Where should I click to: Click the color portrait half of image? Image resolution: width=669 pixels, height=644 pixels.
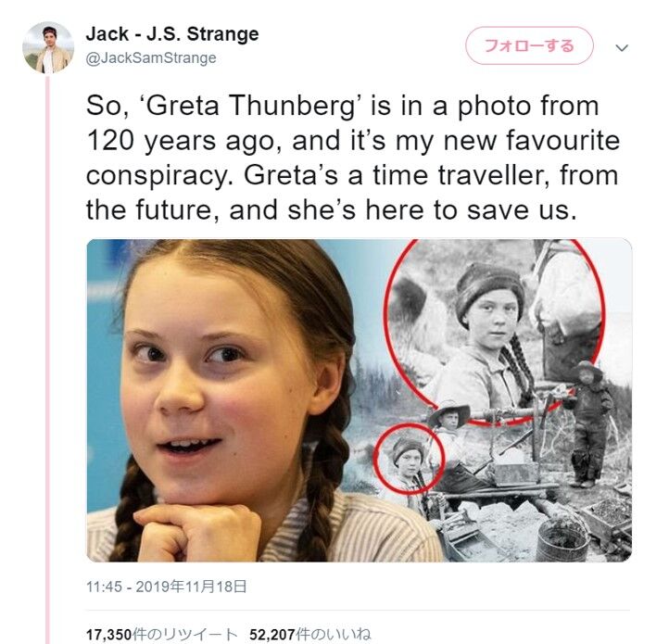(221, 400)
